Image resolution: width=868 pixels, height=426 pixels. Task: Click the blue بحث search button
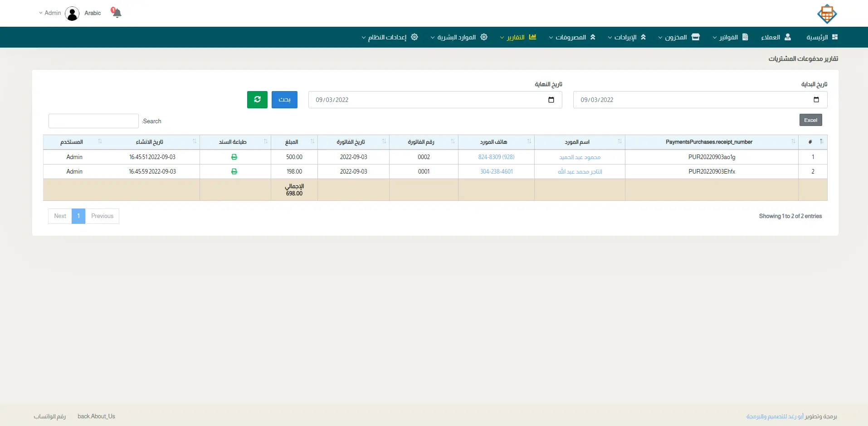284,100
